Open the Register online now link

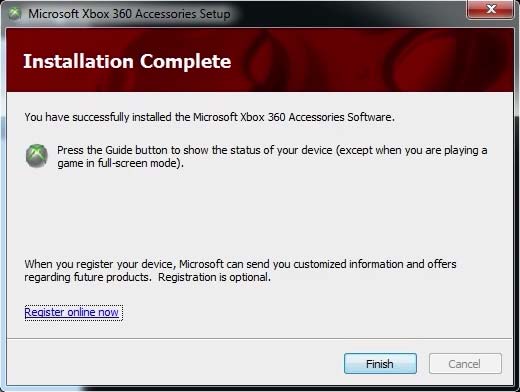point(72,312)
